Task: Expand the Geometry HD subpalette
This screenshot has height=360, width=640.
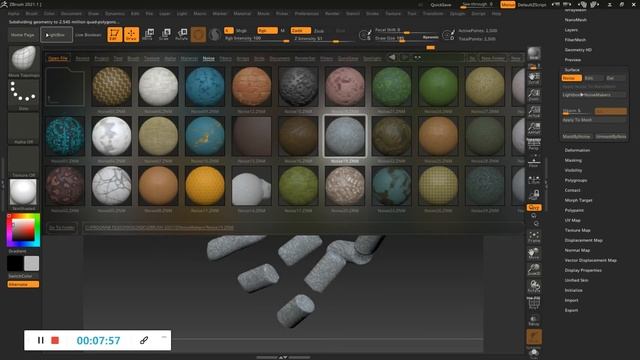Action: [x=578, y=50]
